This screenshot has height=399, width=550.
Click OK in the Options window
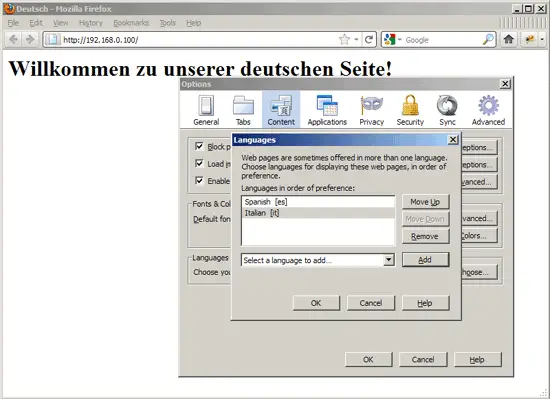click(368, 359)
